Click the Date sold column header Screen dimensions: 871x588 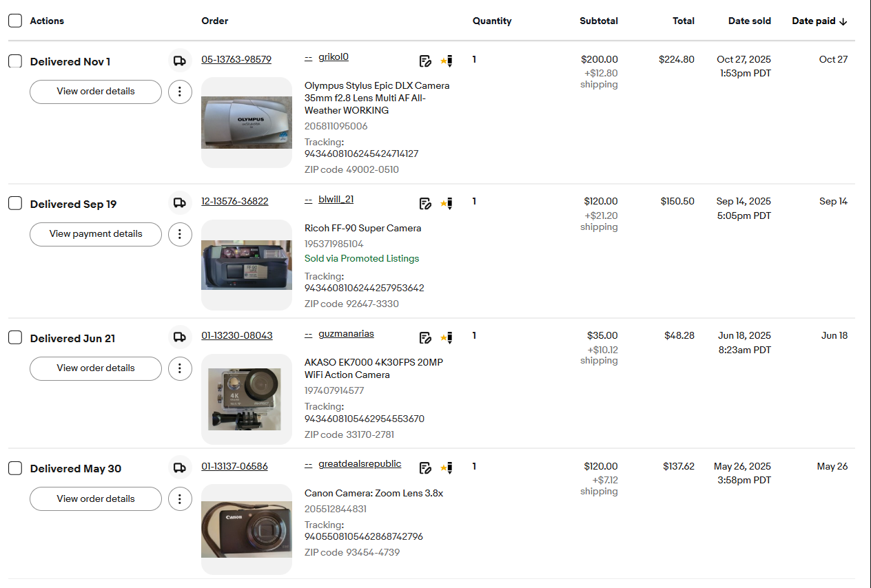click(x=750, y=21)
